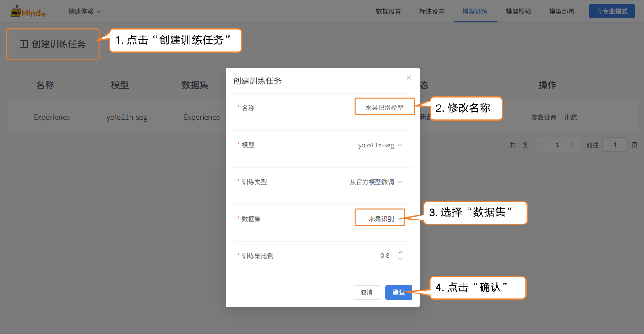
Task: Increase 训练集比例 with the up arrow
Action: [x=400, y=252]
